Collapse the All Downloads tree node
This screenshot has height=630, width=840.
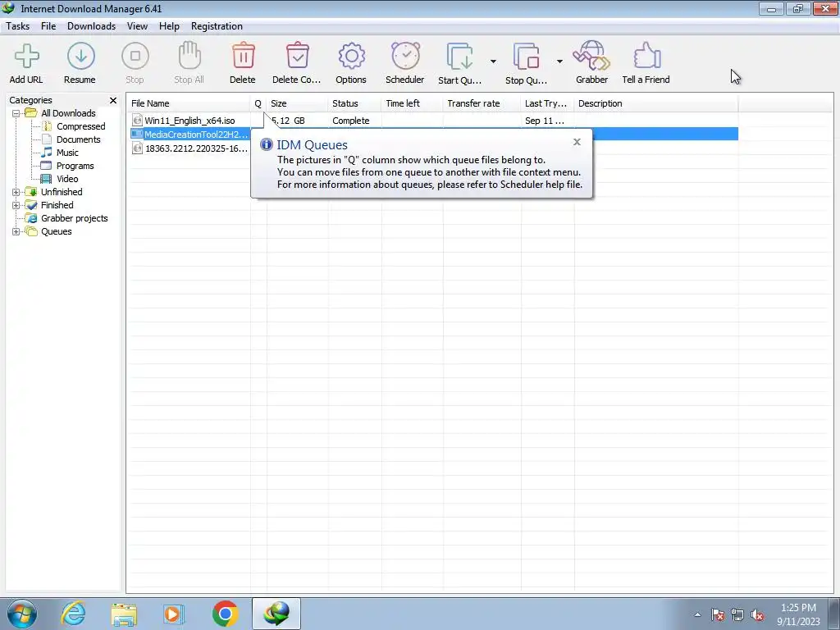click(16, 113)
